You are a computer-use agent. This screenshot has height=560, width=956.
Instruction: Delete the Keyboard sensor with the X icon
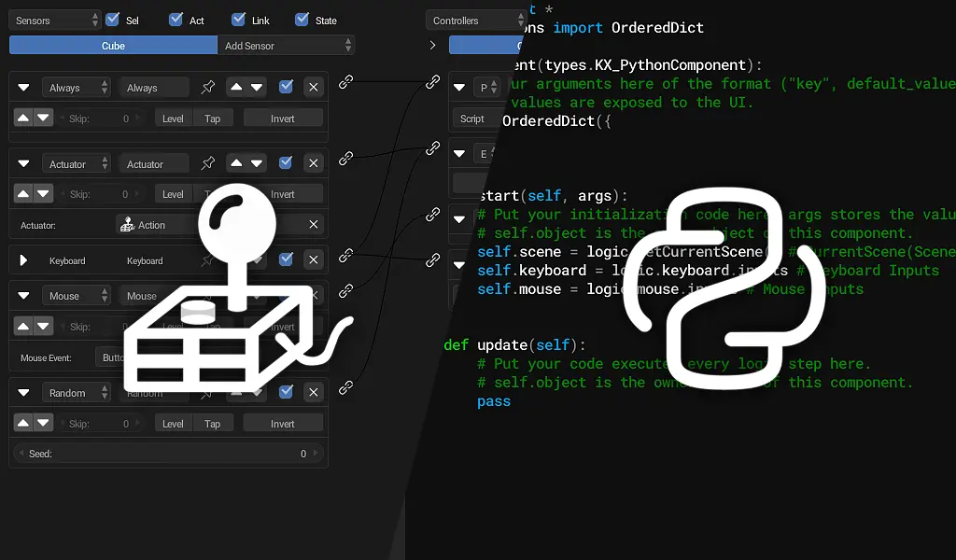click(x=314, y=259)
